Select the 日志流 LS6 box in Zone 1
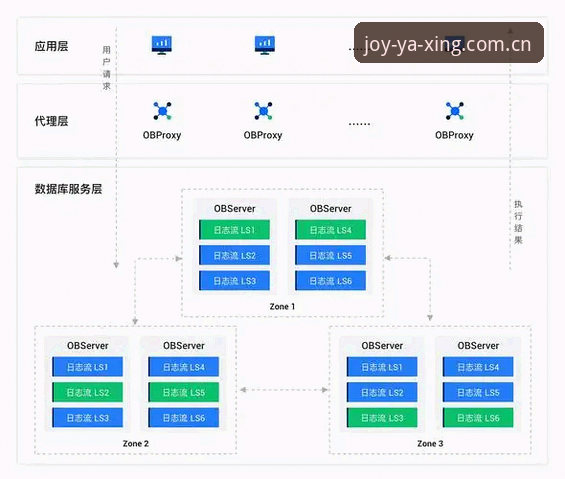 pyautogui.click(x=330, y=280)
